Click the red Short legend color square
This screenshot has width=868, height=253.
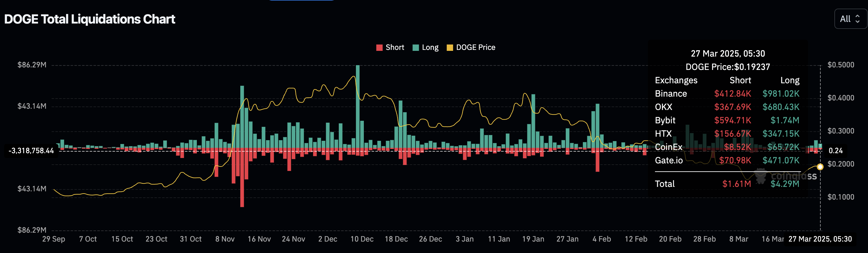click(379, 48)
